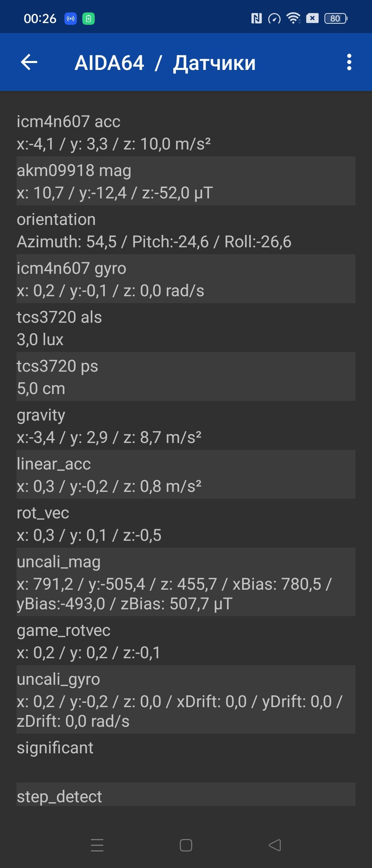Screen dimensions: 372x868
Task: Tap the NFC status bar icon
Action: tap(256, 18)
